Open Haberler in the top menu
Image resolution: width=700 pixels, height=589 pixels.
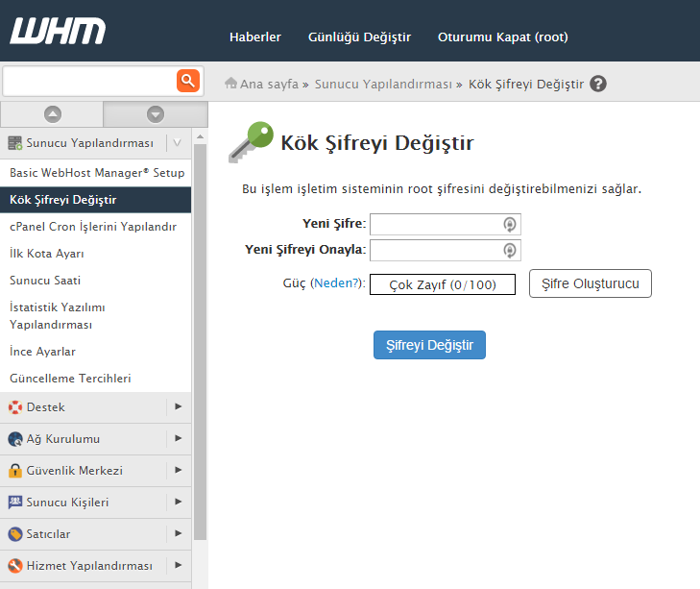coord(255,37)
